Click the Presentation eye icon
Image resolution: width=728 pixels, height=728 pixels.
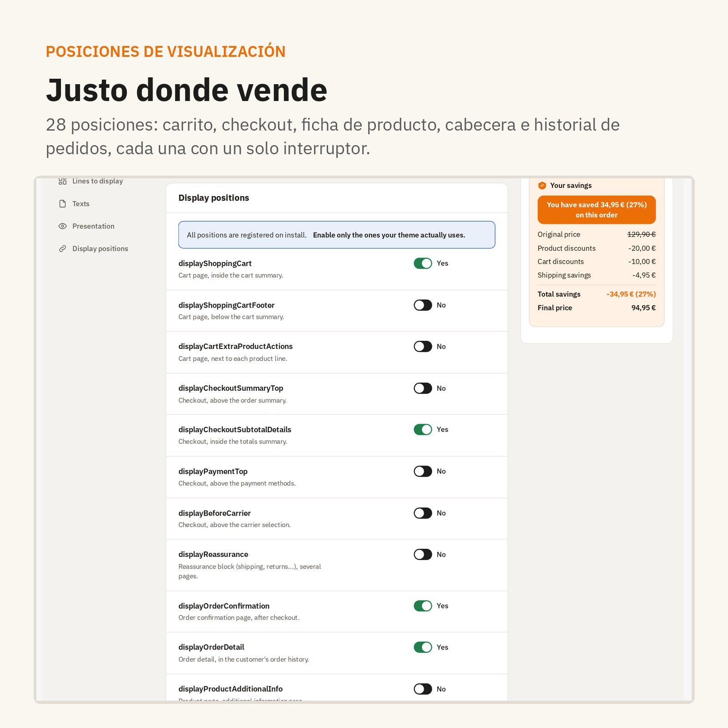tap(63, 226)
